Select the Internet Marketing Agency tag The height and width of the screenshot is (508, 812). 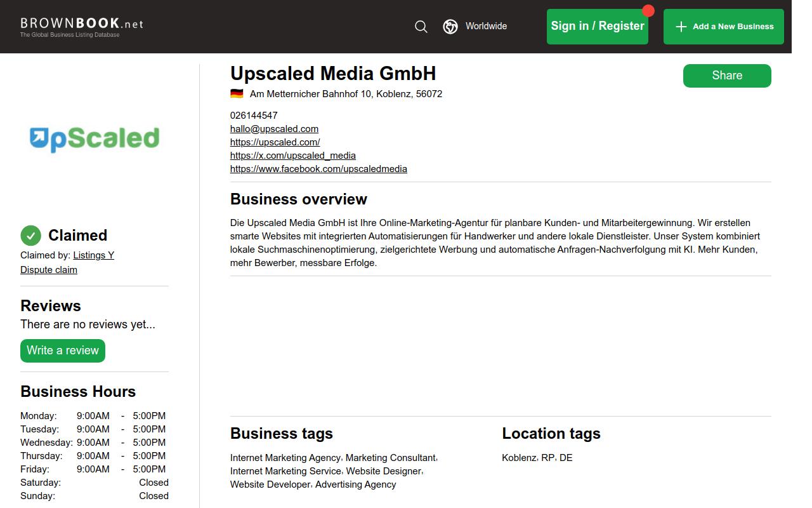[x=285, y=458]
